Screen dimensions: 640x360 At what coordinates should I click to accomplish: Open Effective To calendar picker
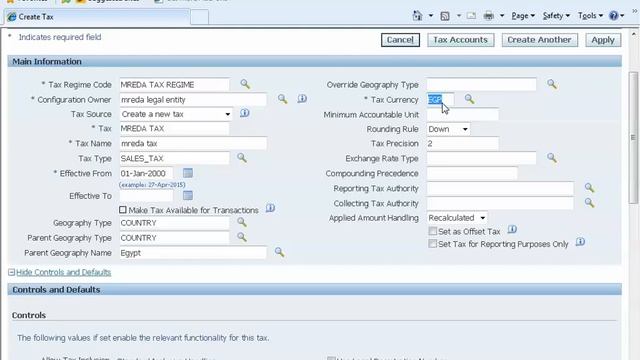pos(188,195)
